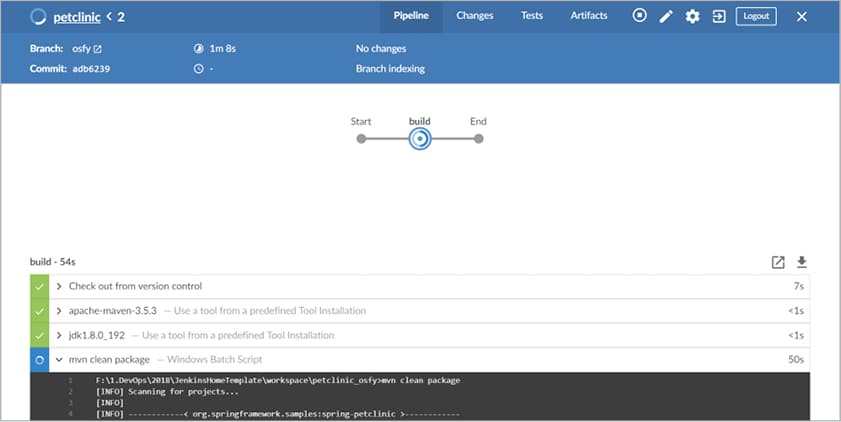This screenshot has height=422, width=841.
Task: Open the Artifacts tab
Action: click(x=589, y=16)
